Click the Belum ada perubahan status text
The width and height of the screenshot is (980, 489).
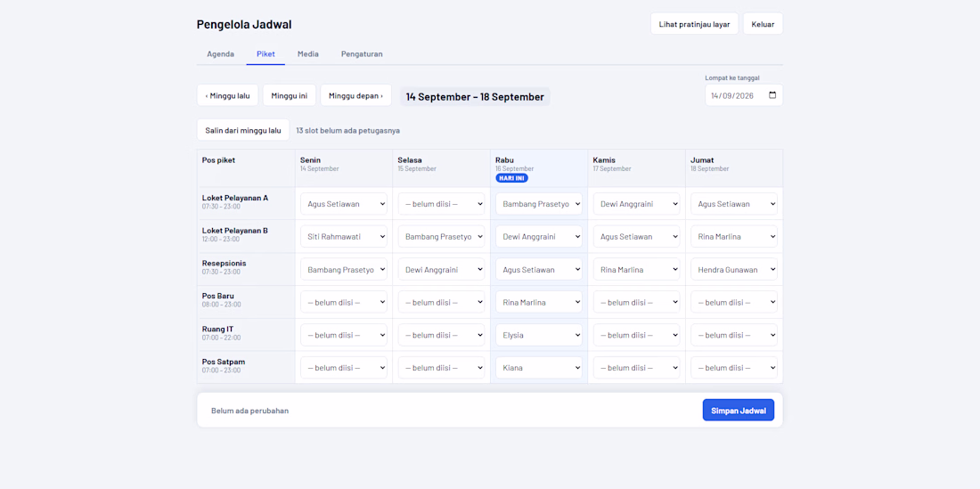pyautogui.click(x=250, y=411)
